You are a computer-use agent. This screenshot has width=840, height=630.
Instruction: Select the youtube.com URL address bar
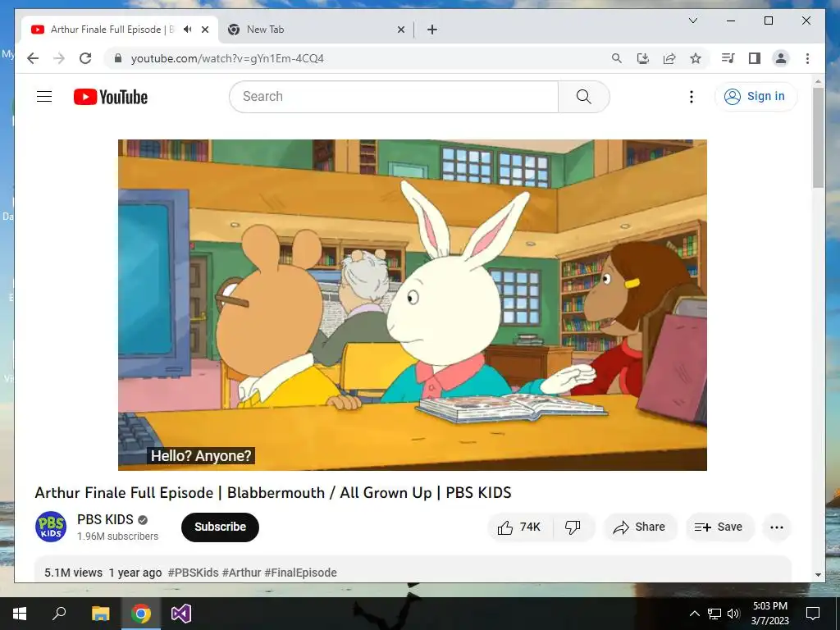[x=227, y=58]
